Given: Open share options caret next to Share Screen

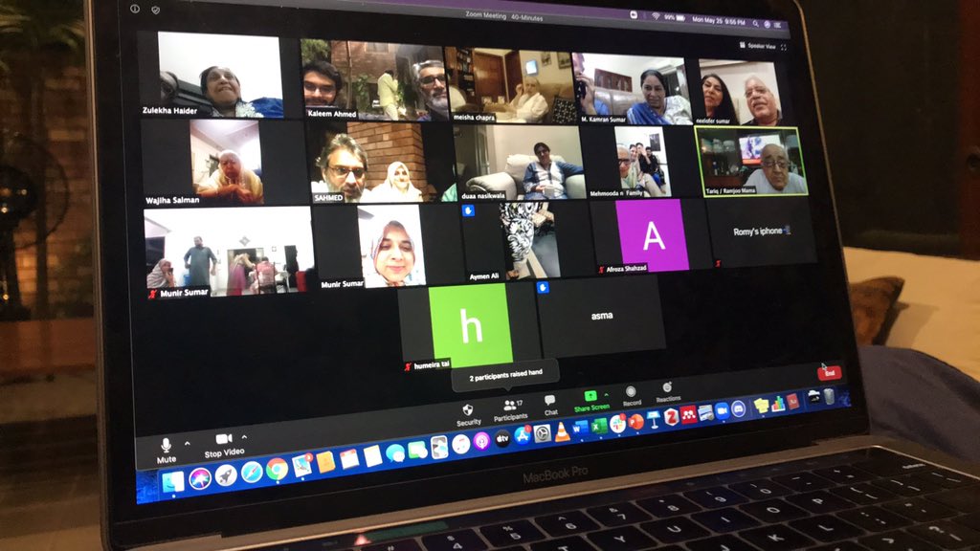Looking at the screenshot, I should coord(606,395).
